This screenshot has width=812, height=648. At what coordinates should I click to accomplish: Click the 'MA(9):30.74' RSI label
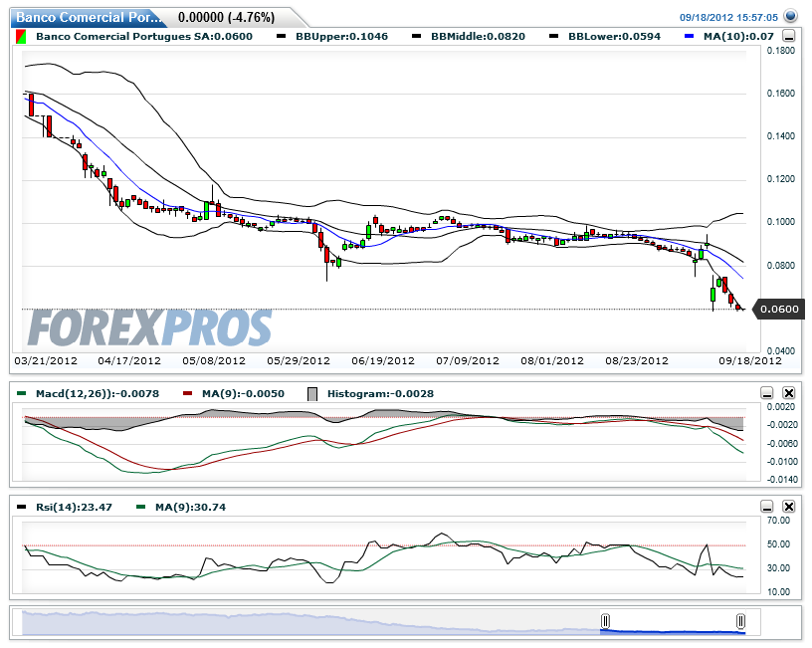click(x=191, y=507)
